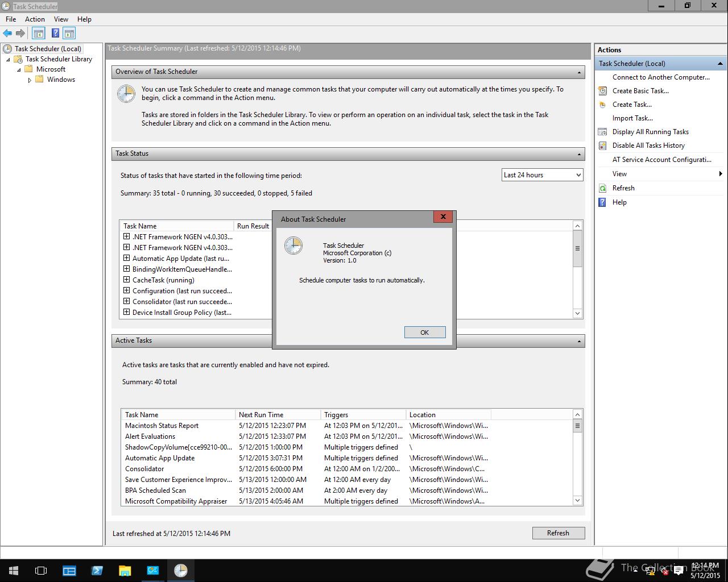Select BPA Scheduled Scan active task
The width and height of the screenshot is (728, 582).
pyautogui.click(x=347, y=490)
